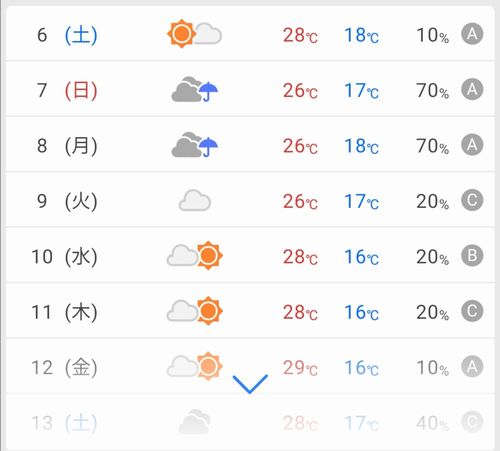Click reliability badge A on day 6 row
The image size is (500, 451).
pyautogui.click(x=472, y=34)
